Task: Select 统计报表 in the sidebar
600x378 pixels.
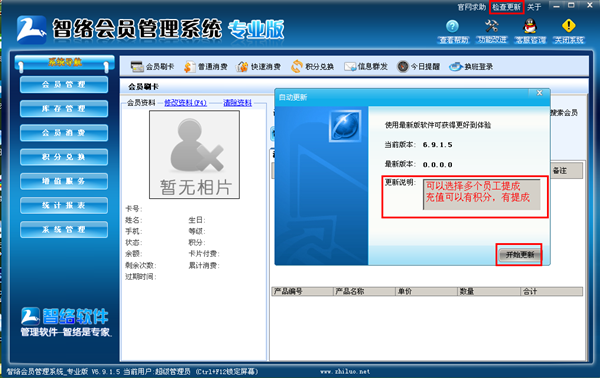Action: (64, 205)
